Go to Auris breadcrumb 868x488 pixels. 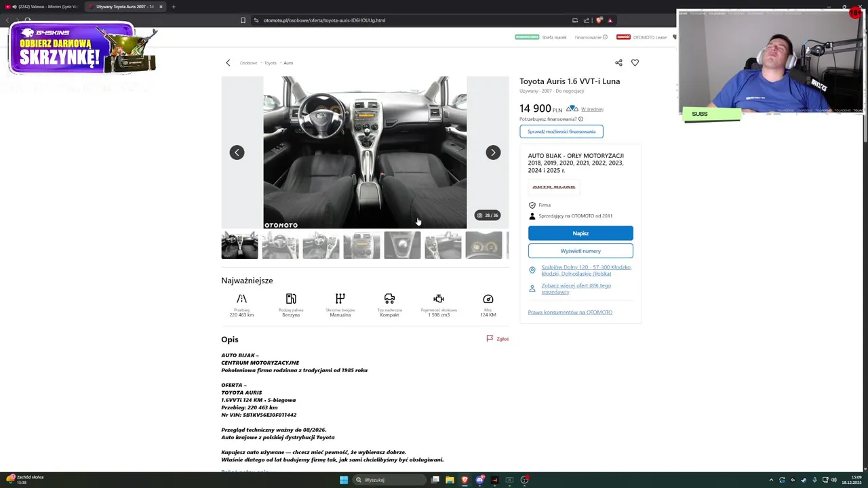(288, 63)
